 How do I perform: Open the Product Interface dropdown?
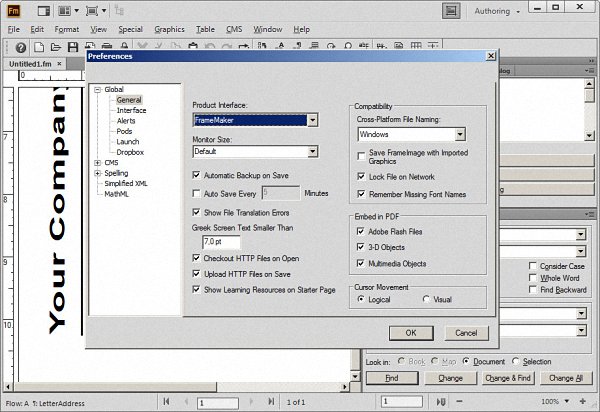[312, 120]
